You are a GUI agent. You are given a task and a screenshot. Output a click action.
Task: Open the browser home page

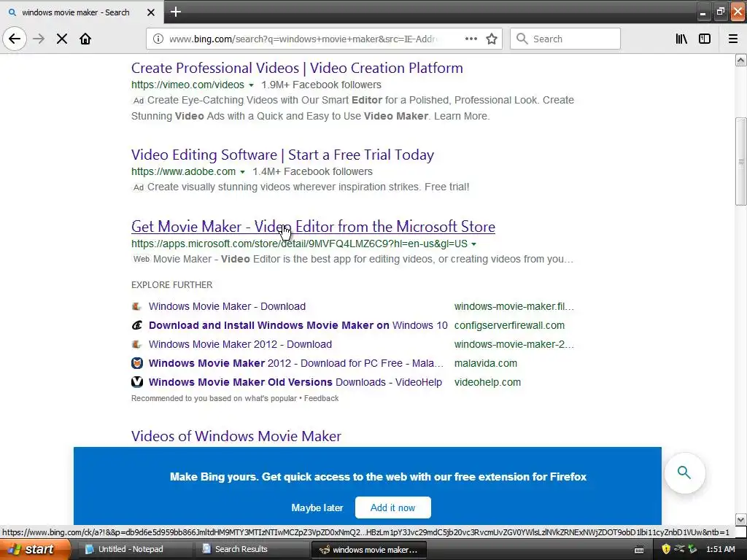tap(85, 39)
